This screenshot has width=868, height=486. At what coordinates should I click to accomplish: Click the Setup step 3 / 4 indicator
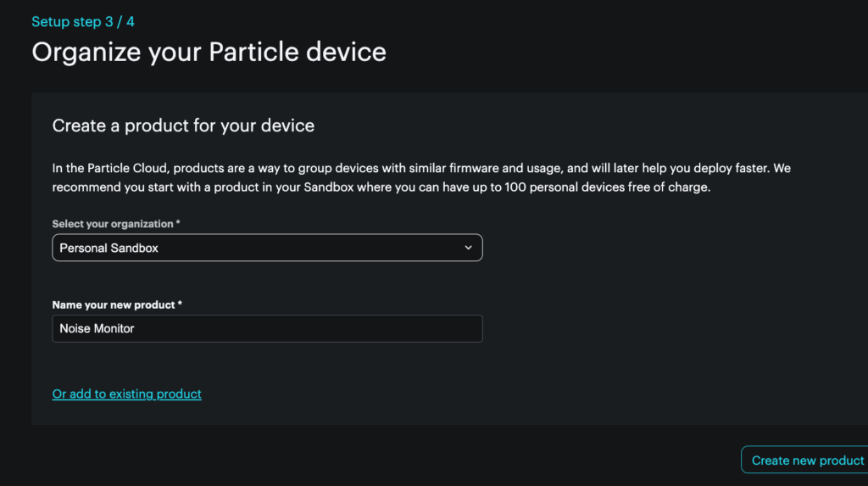pyautogui.click(x=83, y=21)
